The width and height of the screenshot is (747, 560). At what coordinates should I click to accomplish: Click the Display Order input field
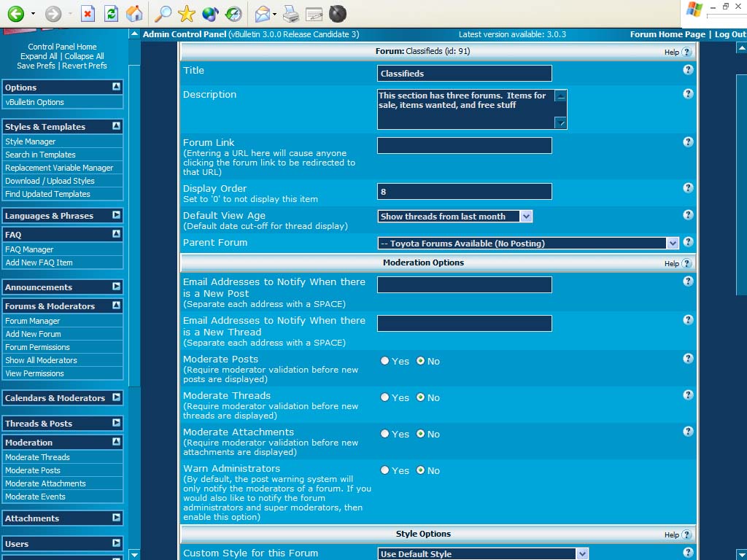tap(465, 192)
